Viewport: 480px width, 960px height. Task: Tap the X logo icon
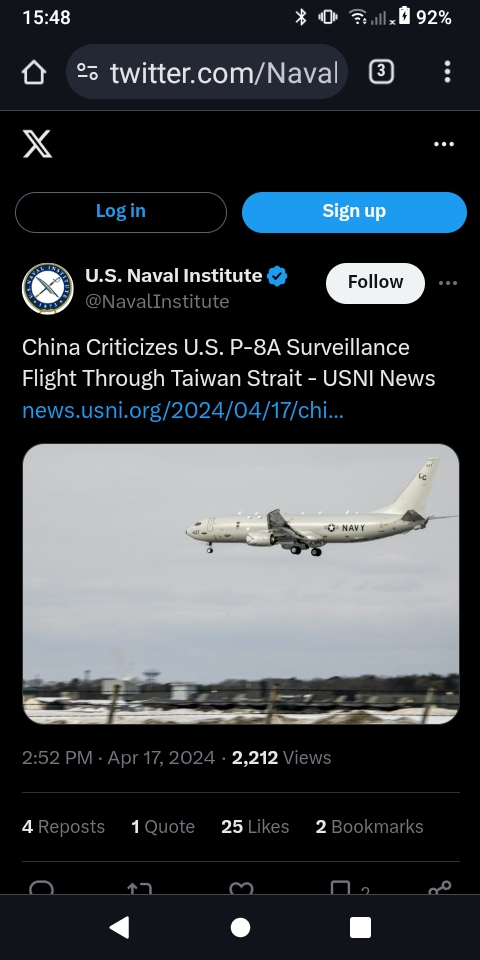point(37,144)
